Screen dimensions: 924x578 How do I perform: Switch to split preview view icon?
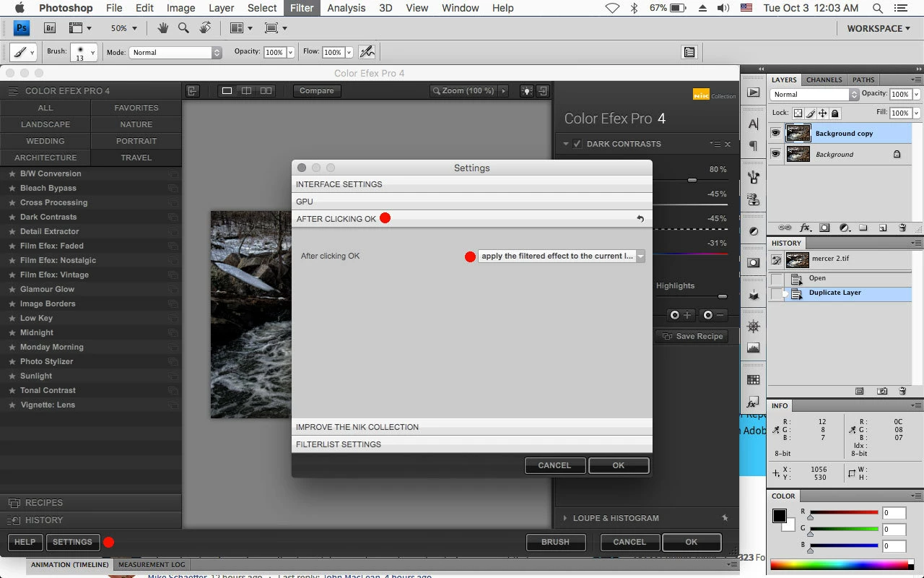point(246,91)
